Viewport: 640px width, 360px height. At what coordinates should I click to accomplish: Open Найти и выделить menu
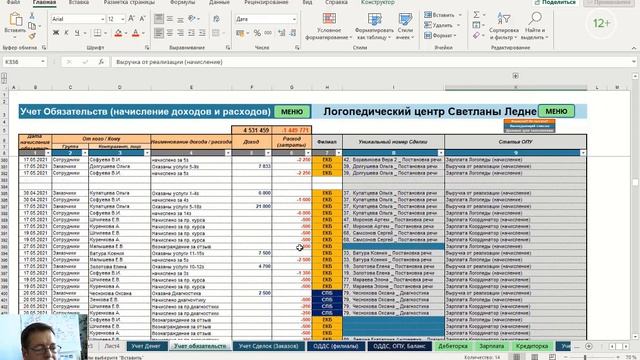point(535,27)
